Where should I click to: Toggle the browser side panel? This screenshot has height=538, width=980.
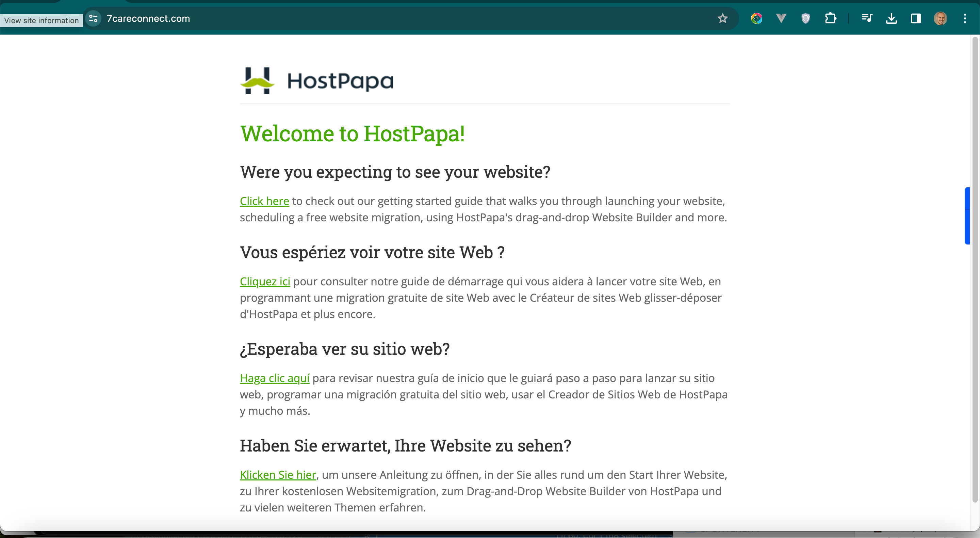[916, 18]
